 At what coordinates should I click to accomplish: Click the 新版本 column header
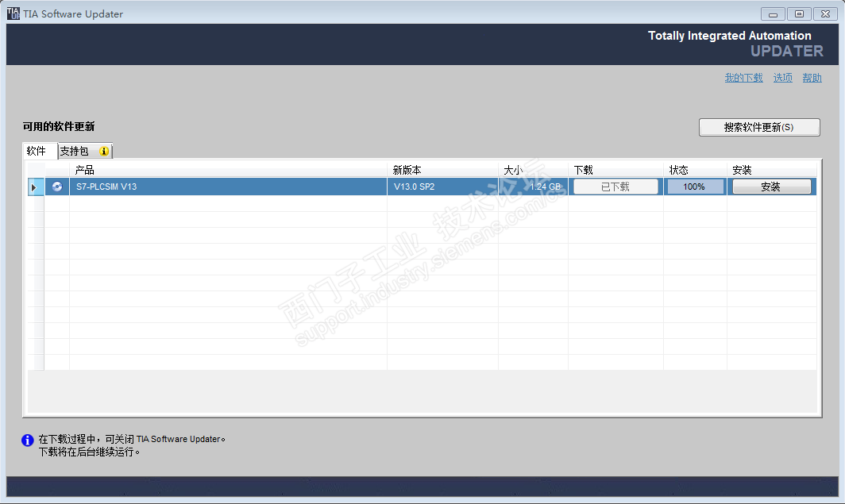pos(442,170)
